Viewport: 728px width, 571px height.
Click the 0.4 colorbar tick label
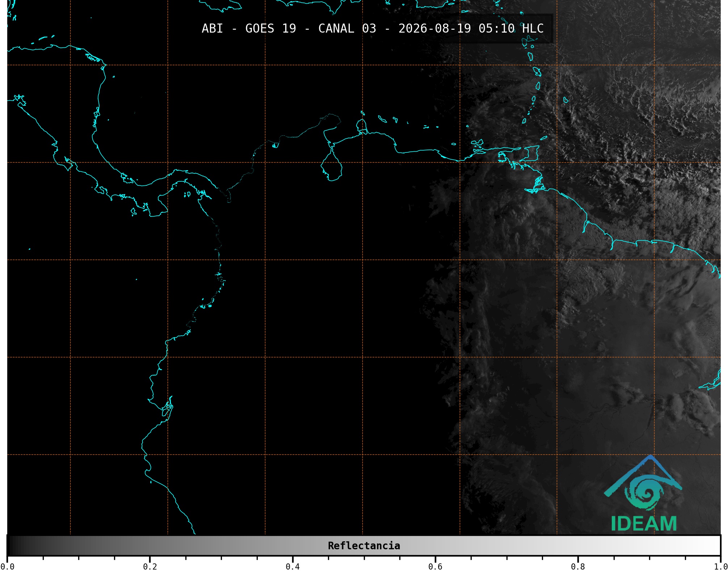pyautogui.click(x=293, y=566)
